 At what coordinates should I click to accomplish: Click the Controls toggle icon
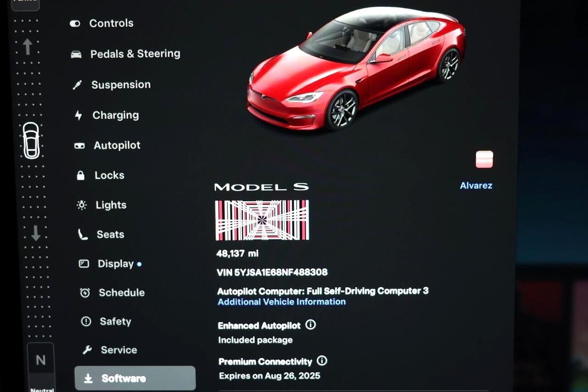coord(75,23)
